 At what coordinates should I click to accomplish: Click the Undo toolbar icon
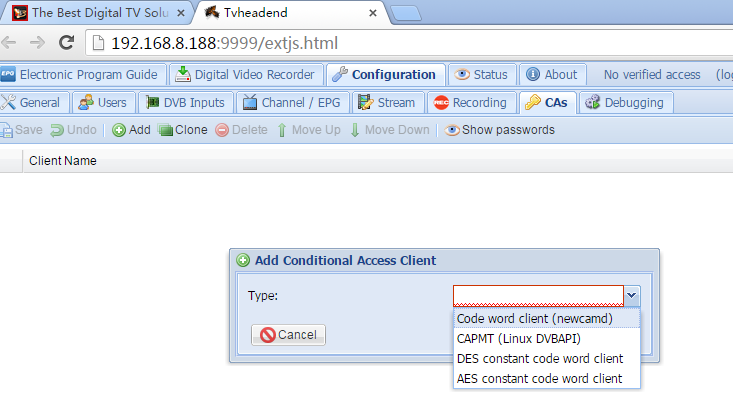click(x=57, y=130)
